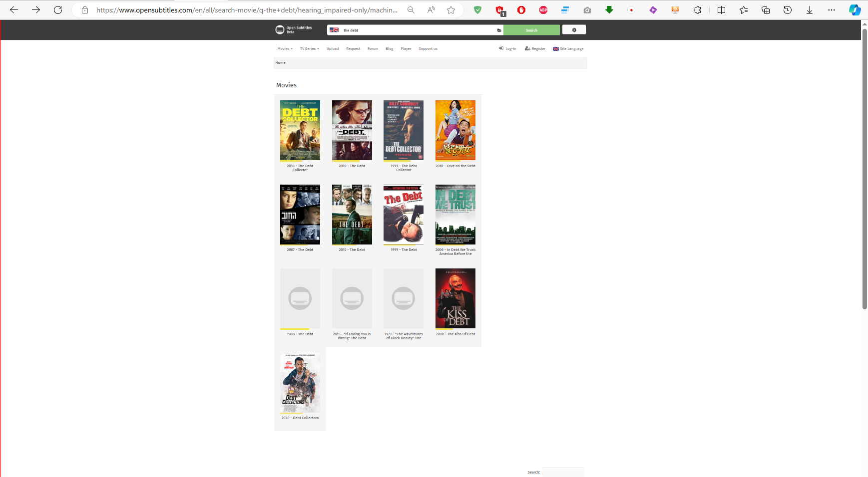Screen dimensions: 868x477
Task: Open the Player page
Action: 406,49
